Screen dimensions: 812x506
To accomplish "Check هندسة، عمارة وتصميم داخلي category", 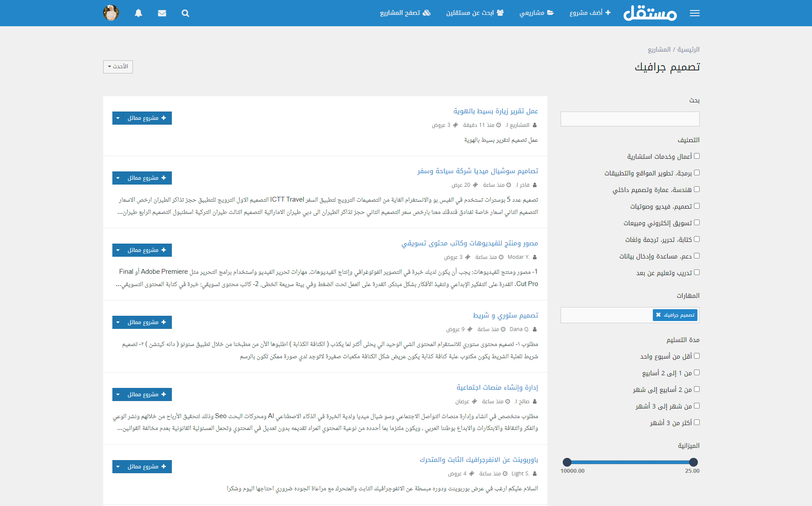I will point(697,189).
